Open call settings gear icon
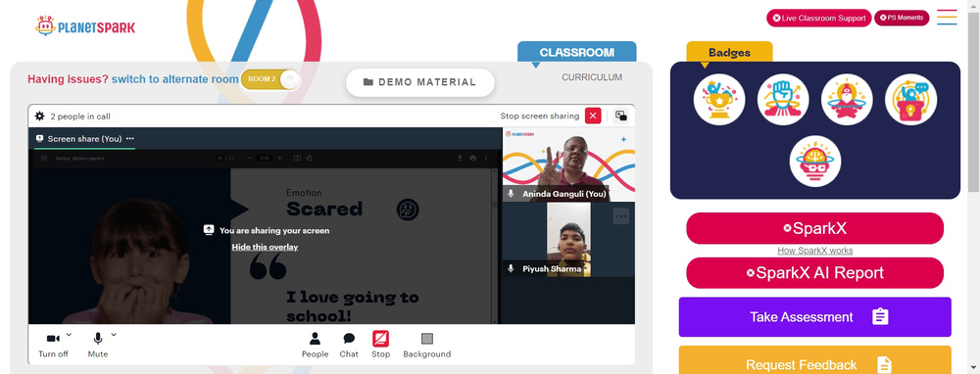980x374 pixels. point(40,117)
